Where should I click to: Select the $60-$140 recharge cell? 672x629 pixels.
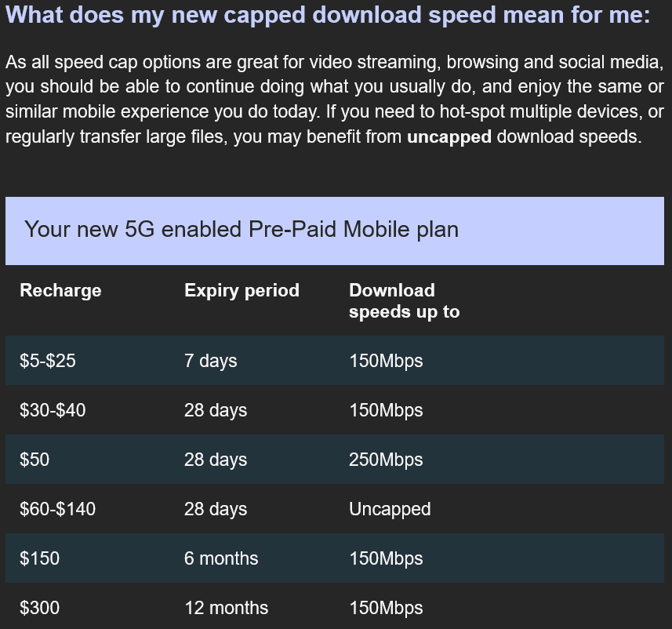coord(57,509)
